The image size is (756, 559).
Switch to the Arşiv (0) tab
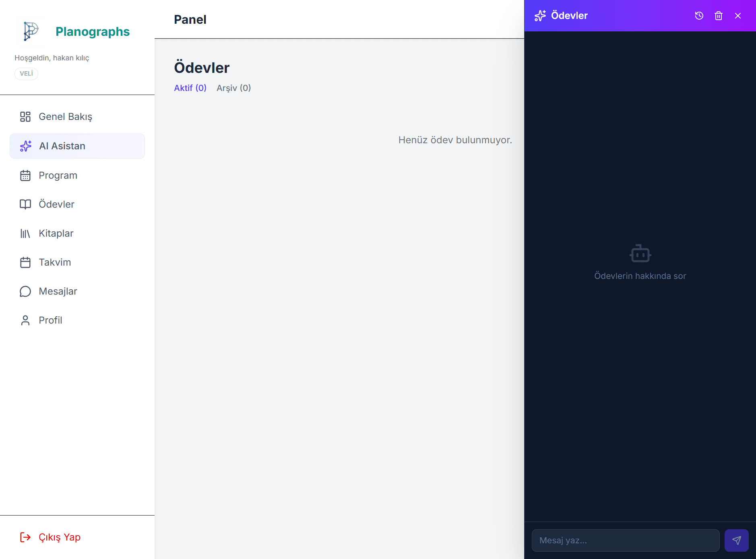pyautogui.click(x=233, y=88)
